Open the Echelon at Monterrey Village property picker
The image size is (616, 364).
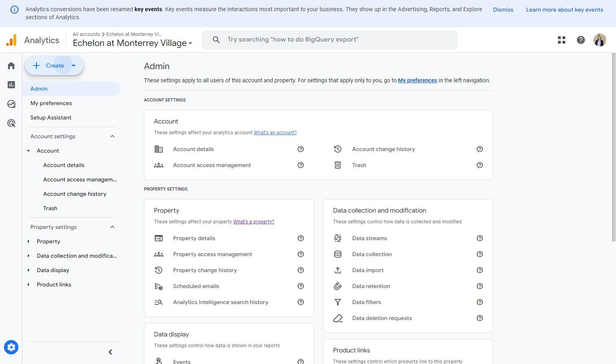click(x=132, y=43)
